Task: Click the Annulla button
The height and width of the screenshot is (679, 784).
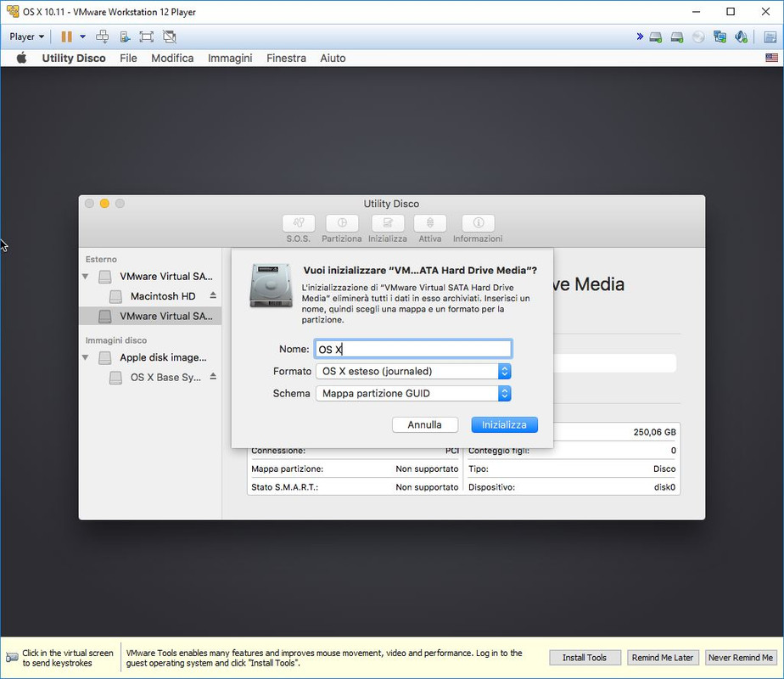Action: 425,424
